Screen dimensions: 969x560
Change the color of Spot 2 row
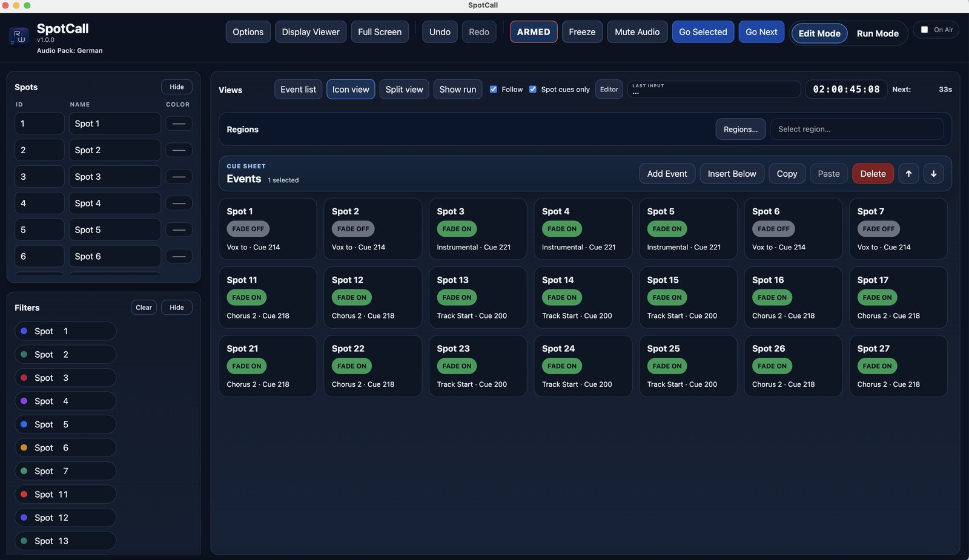click(x=179, y=150)
